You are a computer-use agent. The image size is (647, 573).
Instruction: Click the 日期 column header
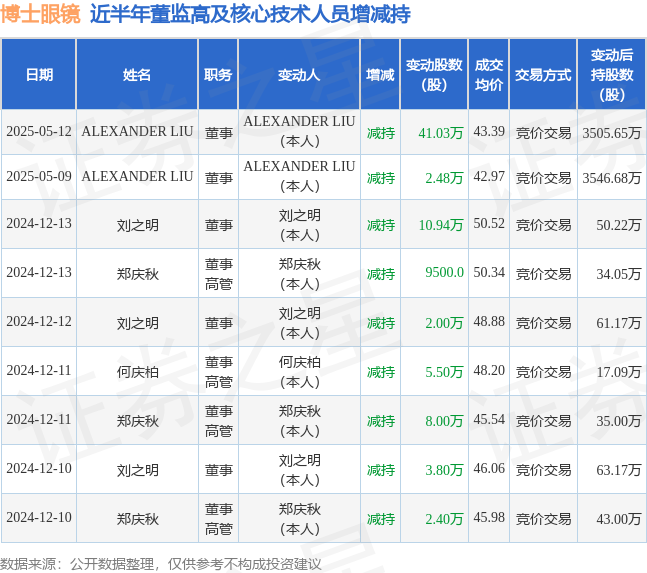[39, 75]
